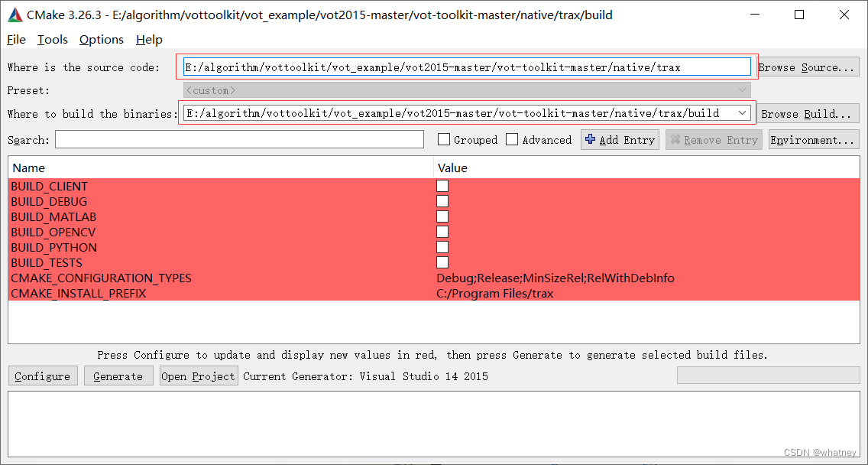The image size is (868, 465).
Task: Enable the BUILD_PYTHON checkbox
Action: tap(442, 247)
